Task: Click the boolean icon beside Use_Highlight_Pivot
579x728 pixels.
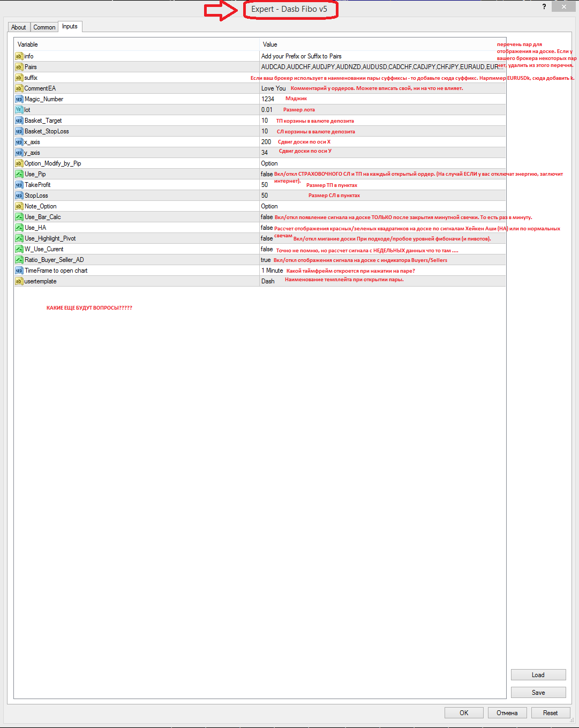Action: 19,238
